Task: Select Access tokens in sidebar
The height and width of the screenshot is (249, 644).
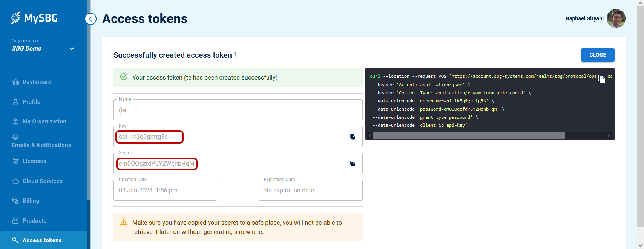Action: [42, 240]
